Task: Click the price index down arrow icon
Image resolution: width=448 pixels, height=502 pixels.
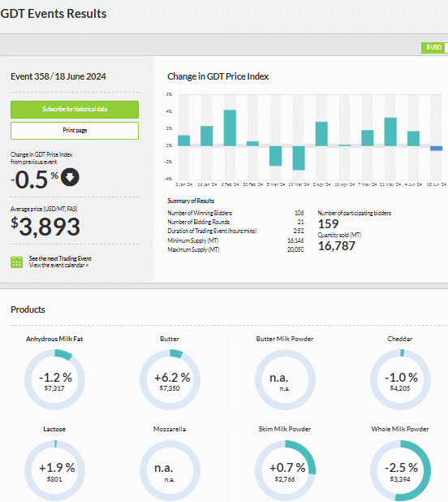Action: click(70, 177)
